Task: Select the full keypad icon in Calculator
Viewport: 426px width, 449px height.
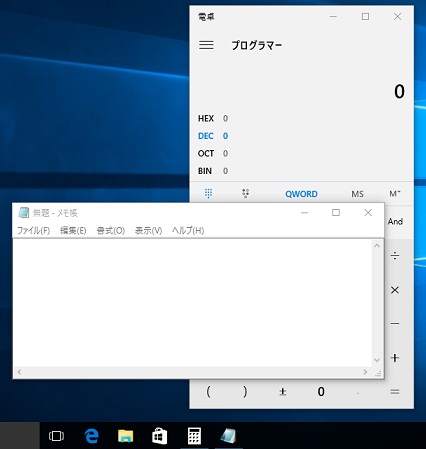Action: coord(208,193)
